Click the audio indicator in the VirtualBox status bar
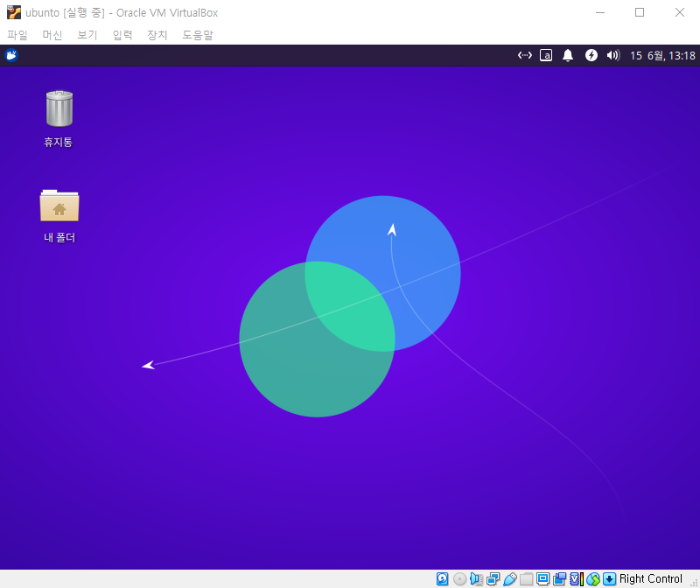Image resolution: width=700 pixels, height=588 pixels. click(x=476, y=579)
